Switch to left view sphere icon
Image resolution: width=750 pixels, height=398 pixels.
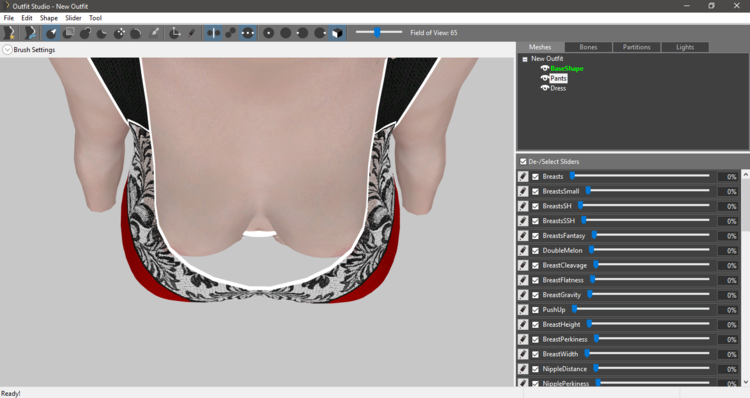[x=302, y=33]
